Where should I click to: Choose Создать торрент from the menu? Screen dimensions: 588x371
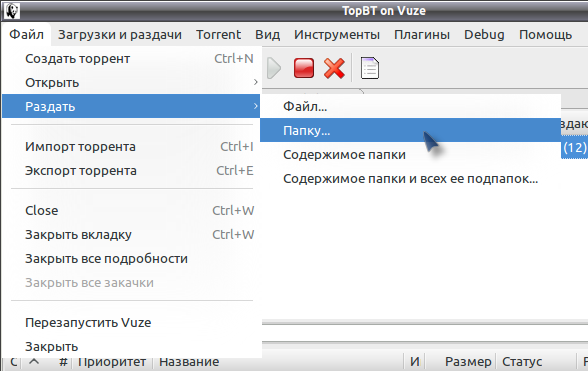131,59
